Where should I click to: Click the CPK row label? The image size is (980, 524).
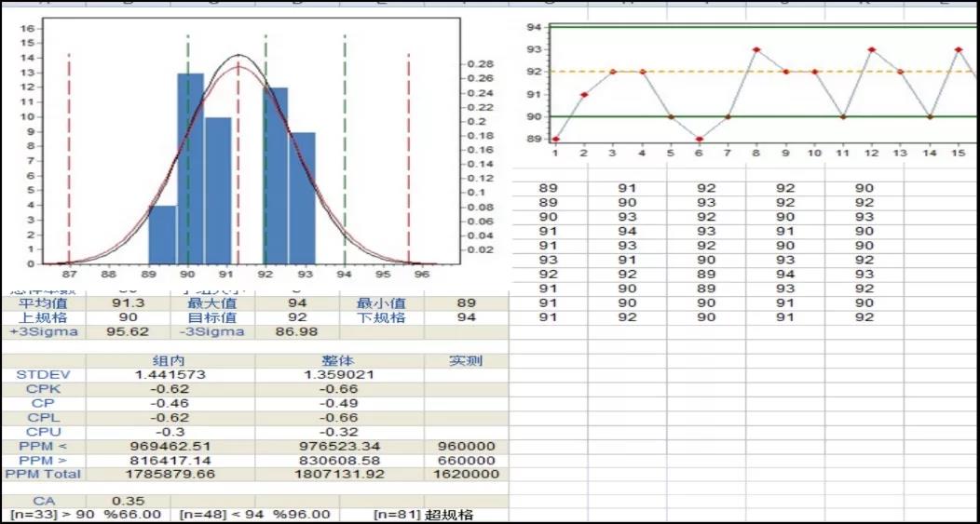point(43,388)
